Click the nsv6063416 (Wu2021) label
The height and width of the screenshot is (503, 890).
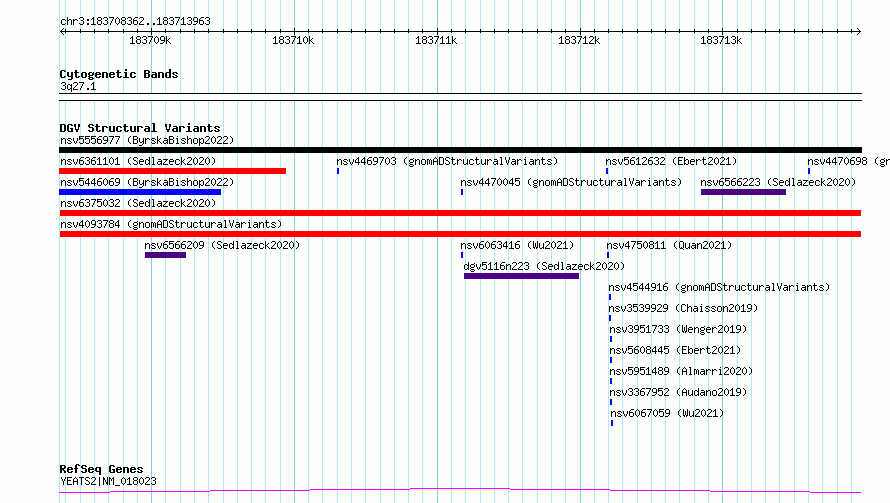[517, 245]
